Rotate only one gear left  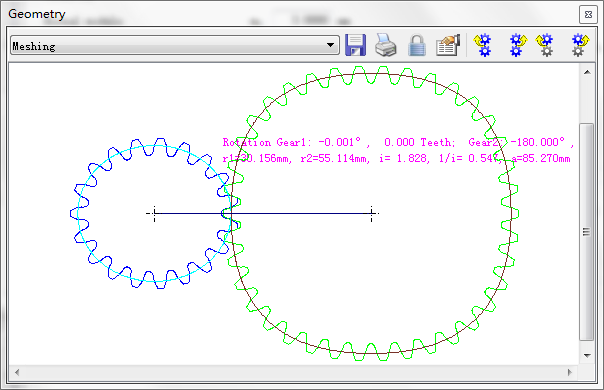(544, 45)
